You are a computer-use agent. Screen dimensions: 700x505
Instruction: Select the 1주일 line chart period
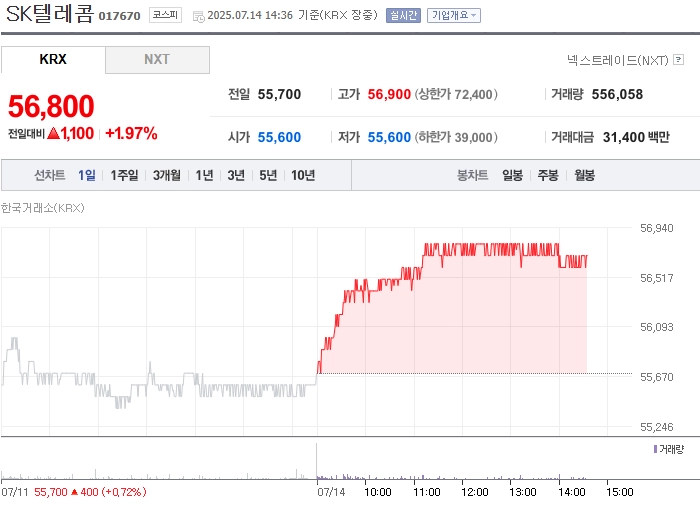124,175
